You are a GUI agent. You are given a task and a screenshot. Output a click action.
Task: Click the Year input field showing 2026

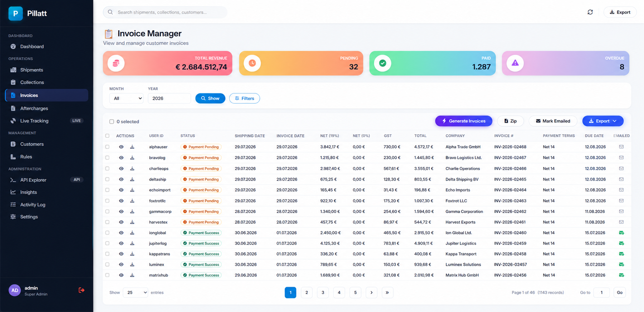coord(169,98)
